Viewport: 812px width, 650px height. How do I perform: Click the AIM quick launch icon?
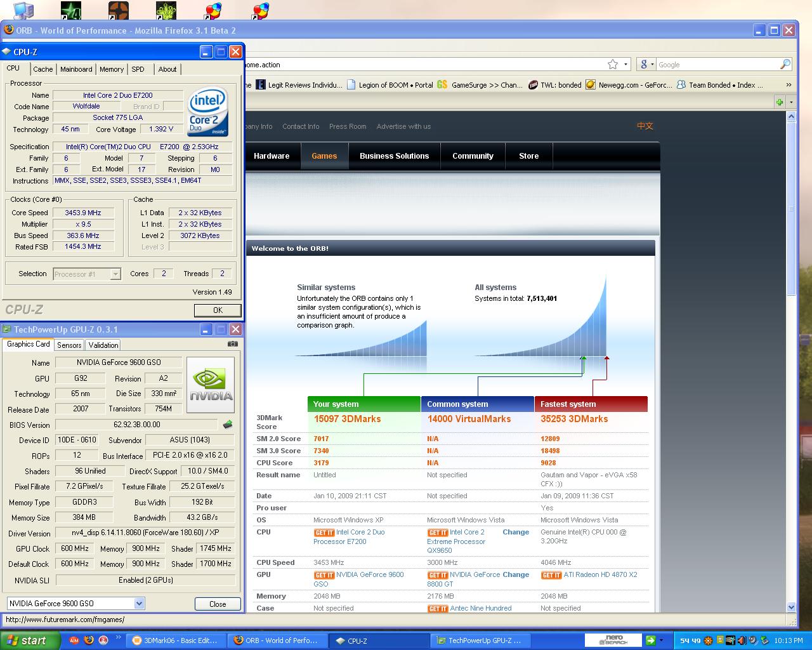click(x=74, y=640)
